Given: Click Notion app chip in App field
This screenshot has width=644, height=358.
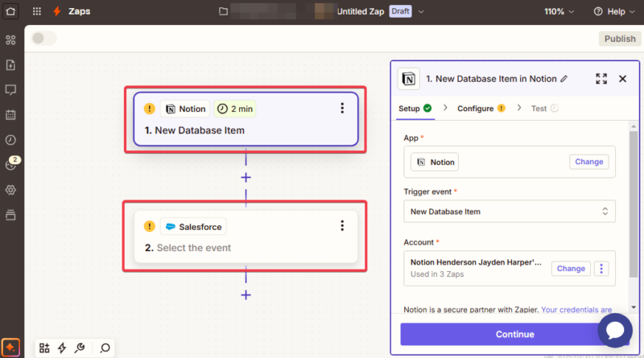Looking at the screenshot, I should (435, 163).
